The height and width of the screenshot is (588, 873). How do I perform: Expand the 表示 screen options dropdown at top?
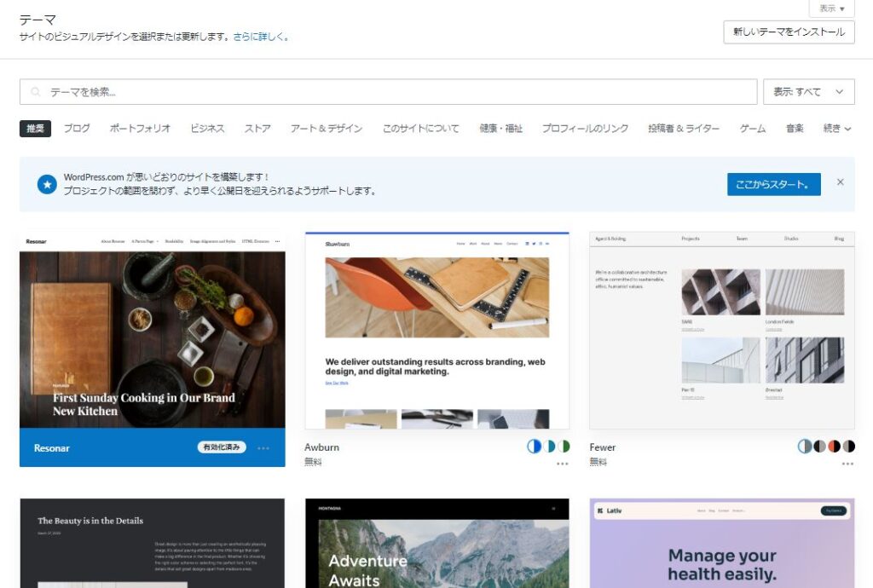coord(831,9)
